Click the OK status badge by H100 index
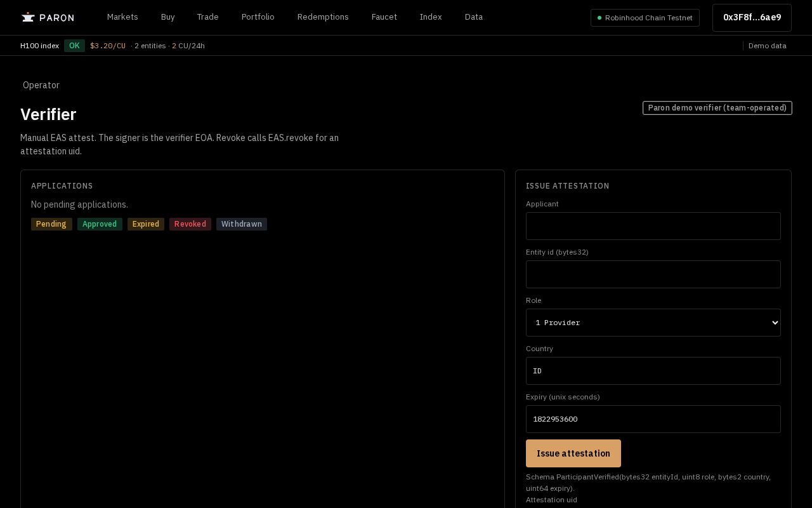Image resolution: width=812 pixels, height=508 pixels. [74, 46]
